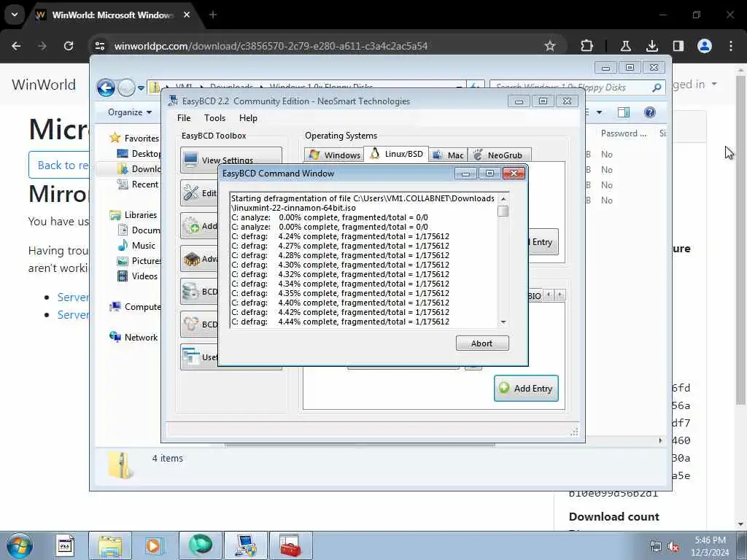Open the Help menu in EasyBCD
The height and width of the screenshot is (560, 747).
point(248,118)
